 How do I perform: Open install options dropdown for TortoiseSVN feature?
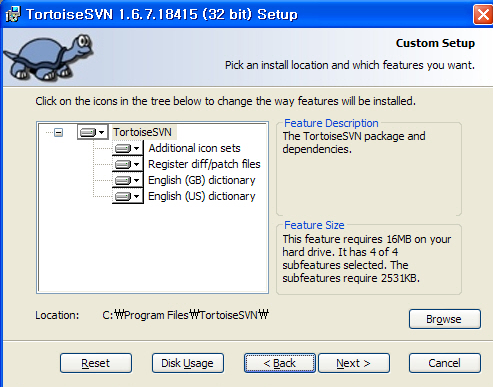point(92,132)
